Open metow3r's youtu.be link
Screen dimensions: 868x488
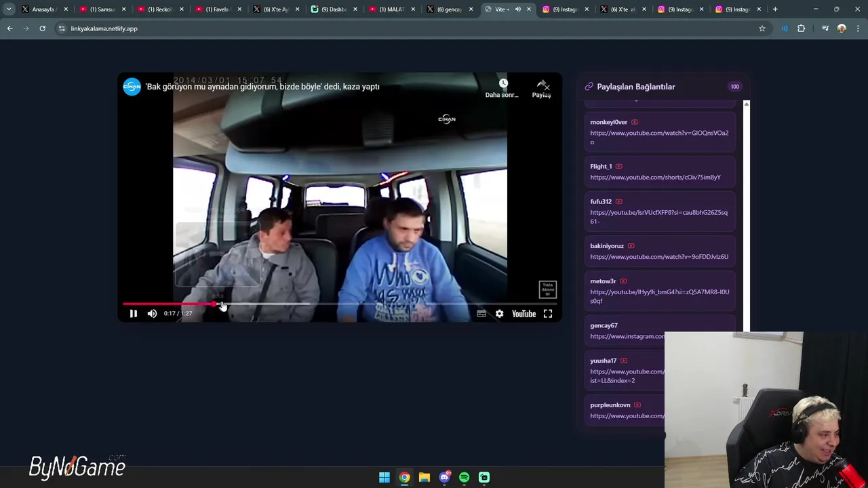(x=660, y=296)
